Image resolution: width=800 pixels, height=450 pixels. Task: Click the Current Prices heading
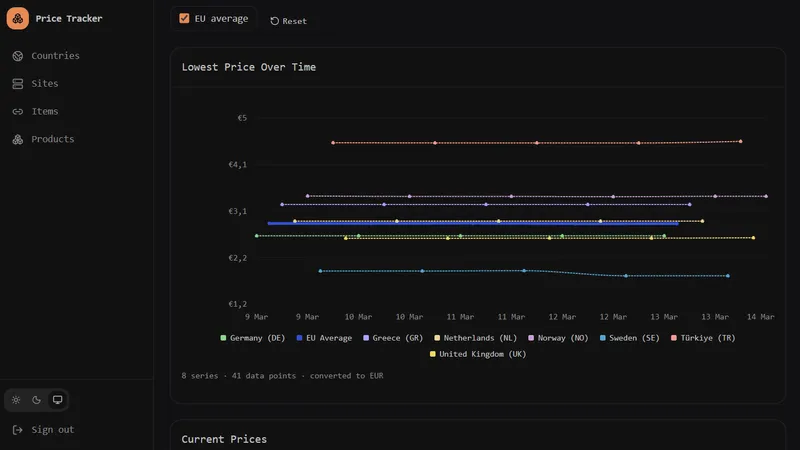(224, 439)
